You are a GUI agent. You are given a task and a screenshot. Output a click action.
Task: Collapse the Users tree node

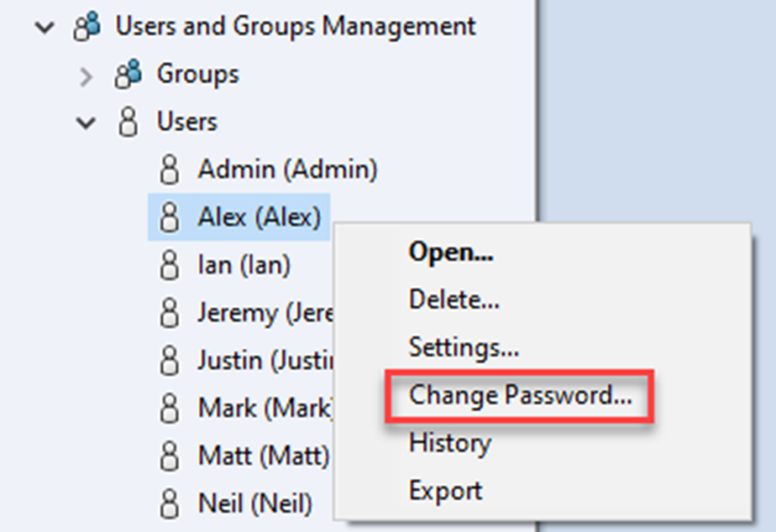(x=87, y=121)
